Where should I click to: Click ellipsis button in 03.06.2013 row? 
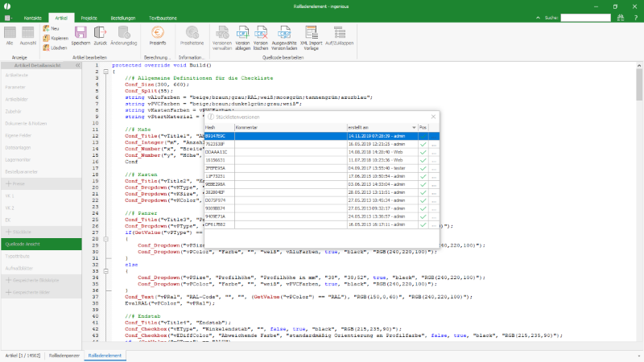click(434, 184)
